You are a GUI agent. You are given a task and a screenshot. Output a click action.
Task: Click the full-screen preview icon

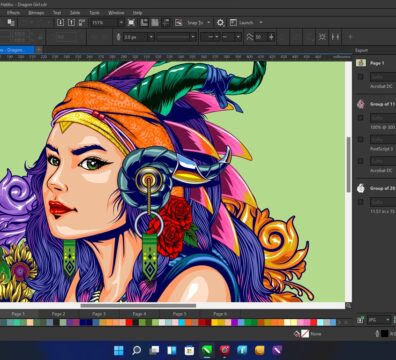pos(131,23)
